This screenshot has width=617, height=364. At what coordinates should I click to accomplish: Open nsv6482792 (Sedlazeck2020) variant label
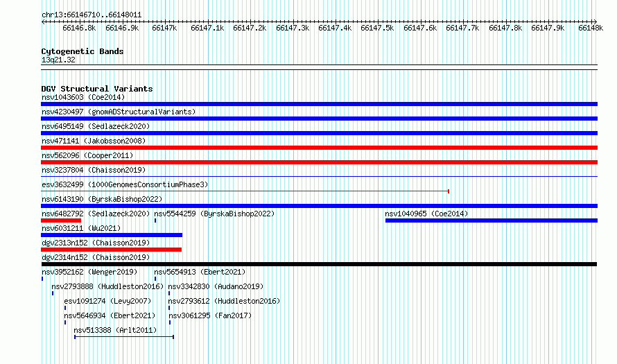coord(96,214)
